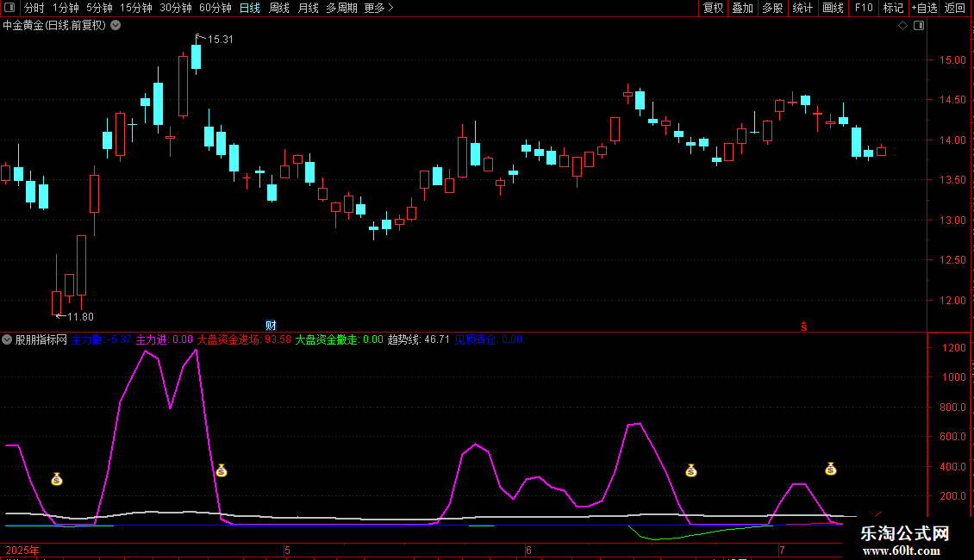Click the 见顶清仓 indicator label

pyautogui.click(x=488, y=339)
